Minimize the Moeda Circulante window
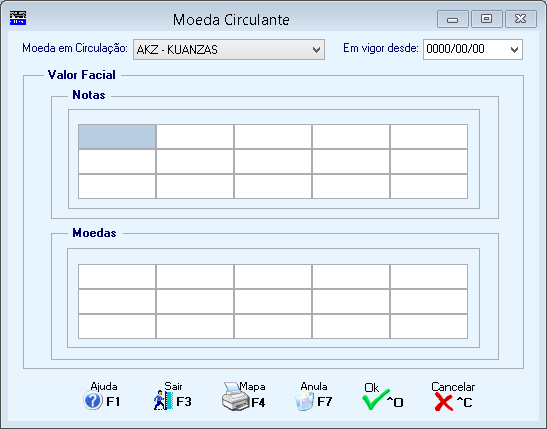 (x=452, y=19)
